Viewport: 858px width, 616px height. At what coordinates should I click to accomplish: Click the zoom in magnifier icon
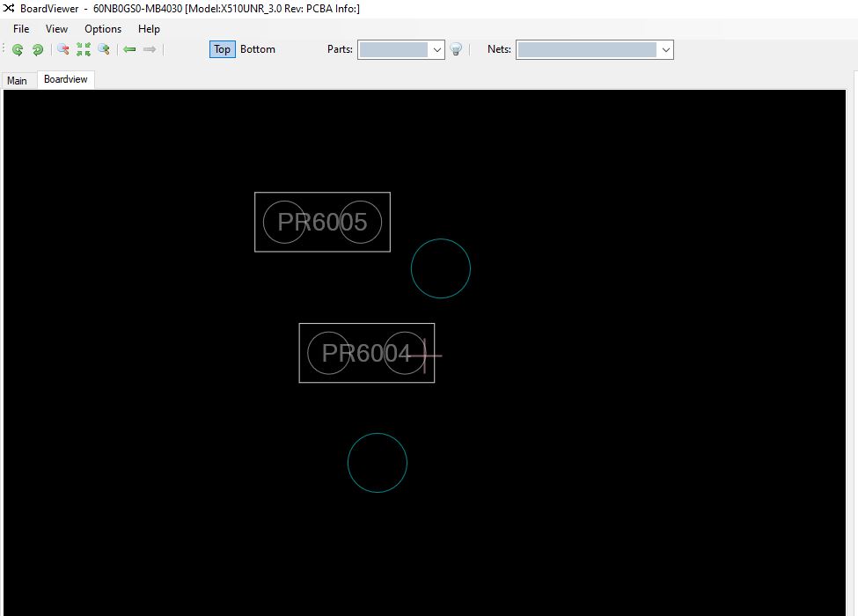pos(104,50)
